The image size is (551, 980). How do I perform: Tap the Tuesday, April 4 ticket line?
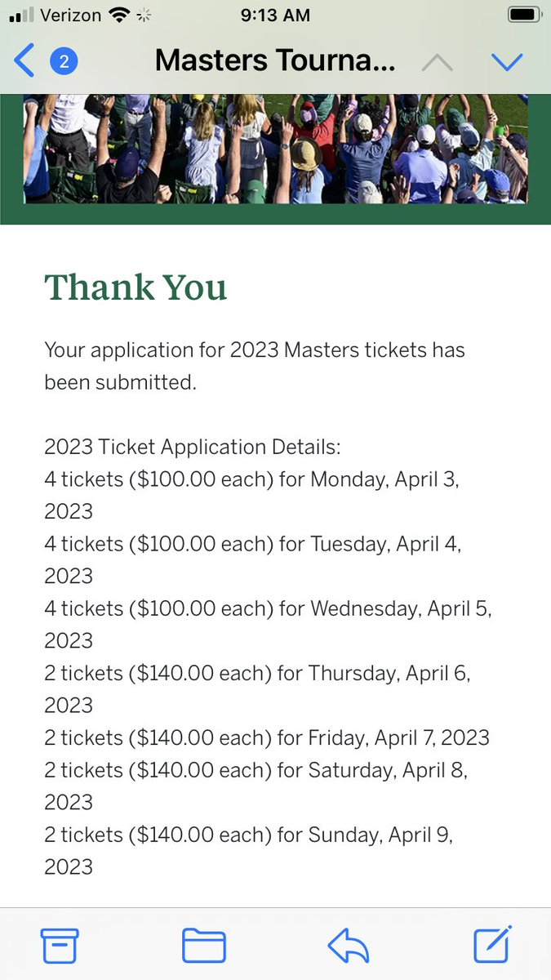[253, 559]
